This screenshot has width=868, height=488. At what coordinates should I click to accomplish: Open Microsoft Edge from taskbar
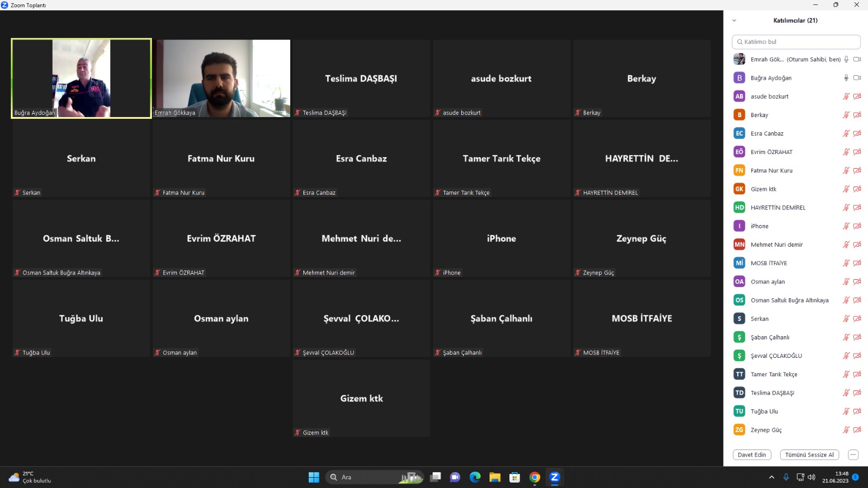(475, 477)
